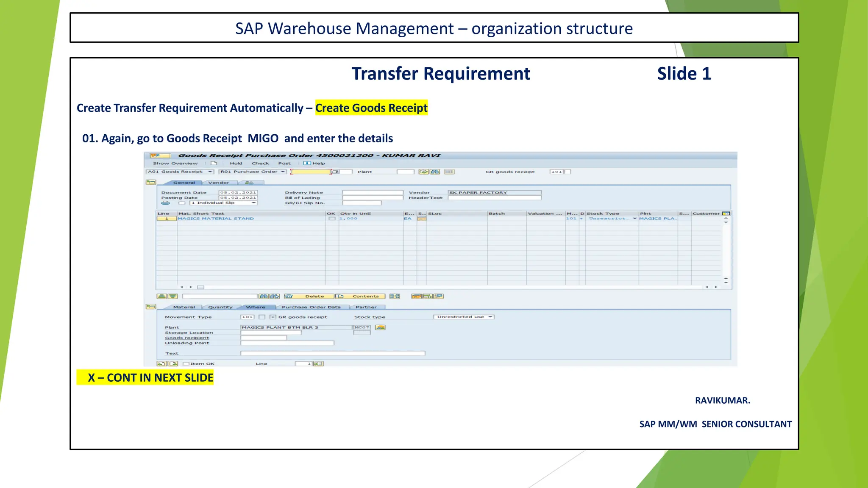This screenshot has width=868, height=488.
Task: Open the R01 Purchase Order dropdown
Action: point(253,172)
